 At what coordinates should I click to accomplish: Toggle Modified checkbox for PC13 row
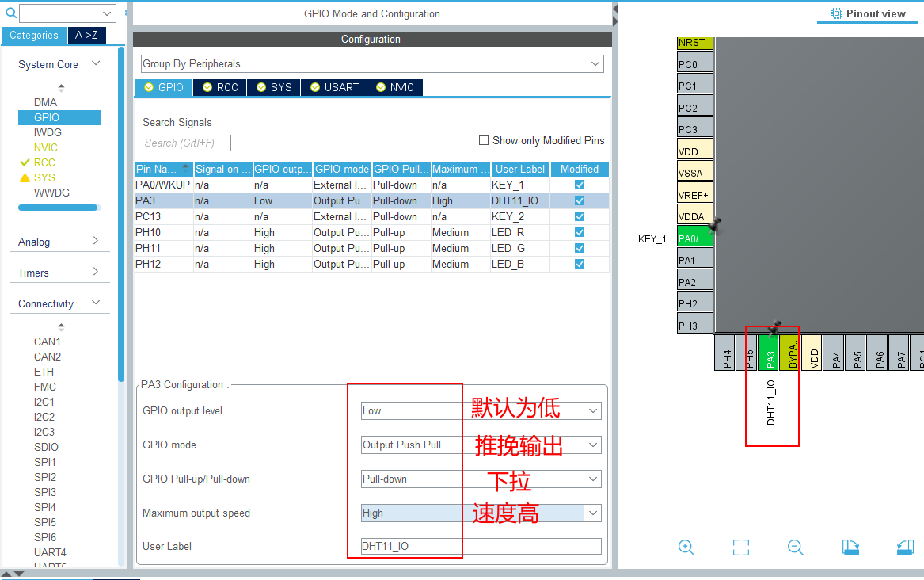pos(580,216)
